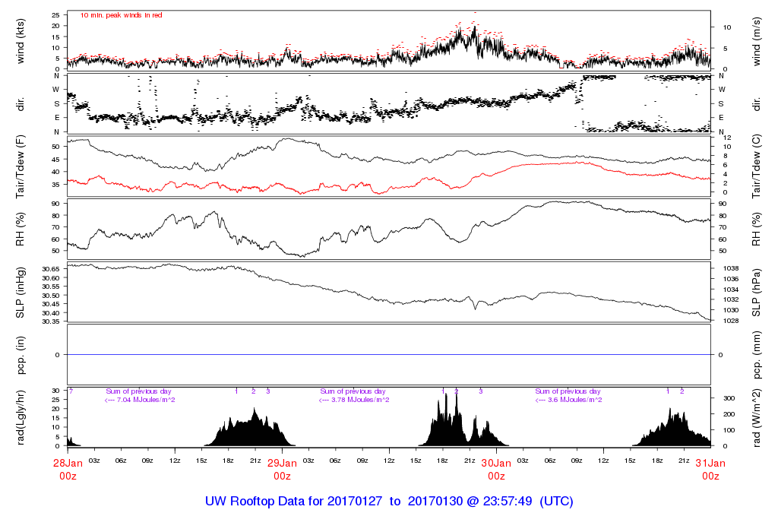Click the "pcp. (in)" axis label

[21, 355]
